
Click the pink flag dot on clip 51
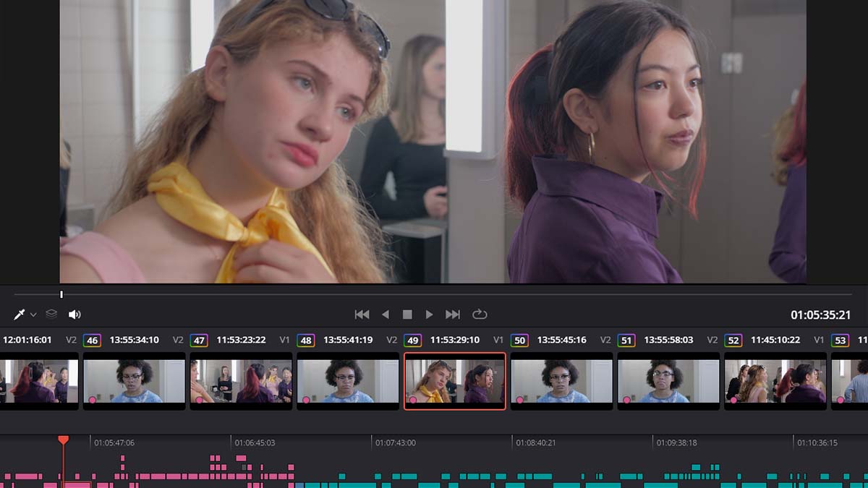tap(626, 399)
